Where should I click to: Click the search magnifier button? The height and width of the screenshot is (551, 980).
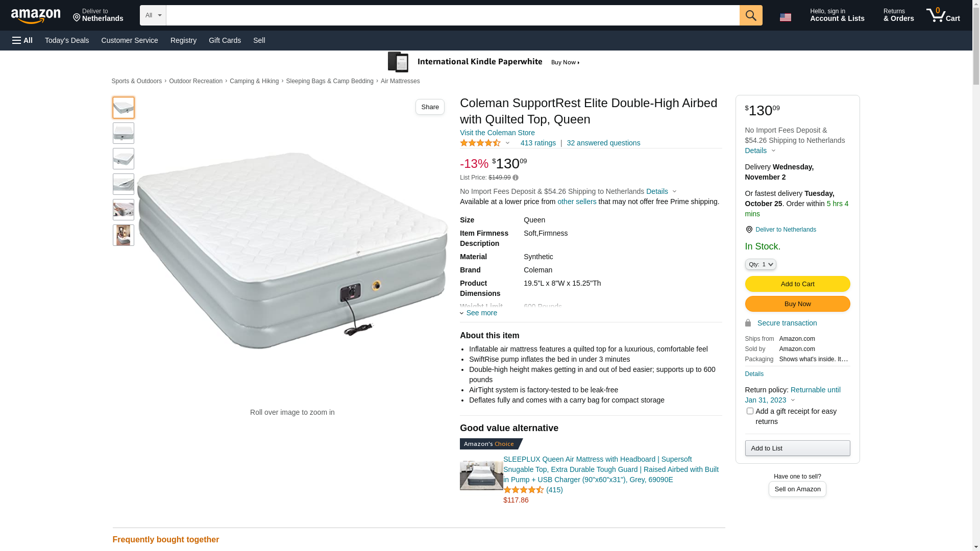click(x=750, y=15)
